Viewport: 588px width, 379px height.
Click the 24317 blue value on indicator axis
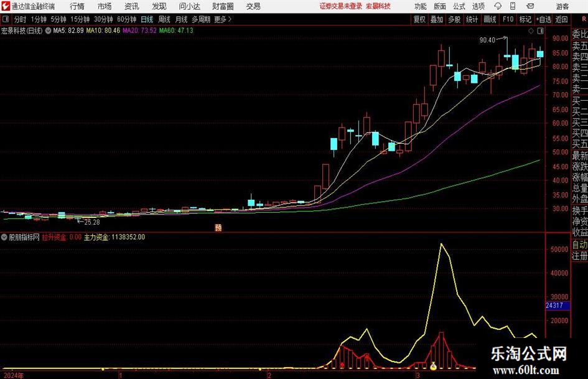coord(558,306)
